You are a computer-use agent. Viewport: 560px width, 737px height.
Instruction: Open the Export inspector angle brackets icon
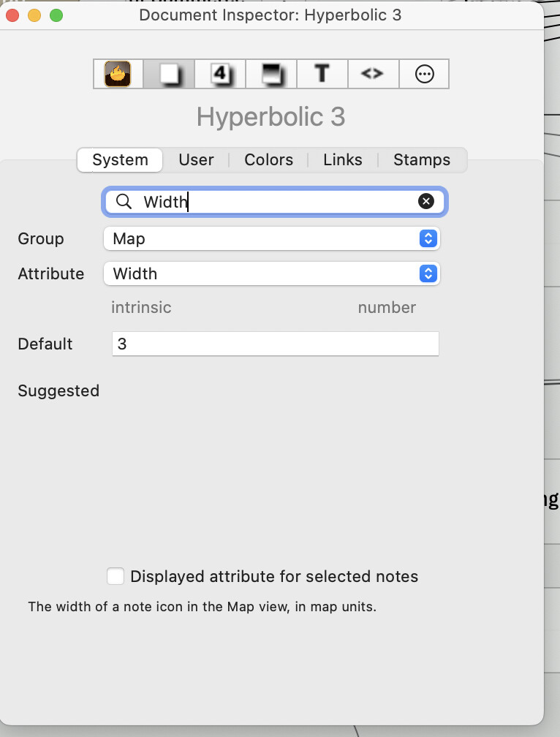373,74
